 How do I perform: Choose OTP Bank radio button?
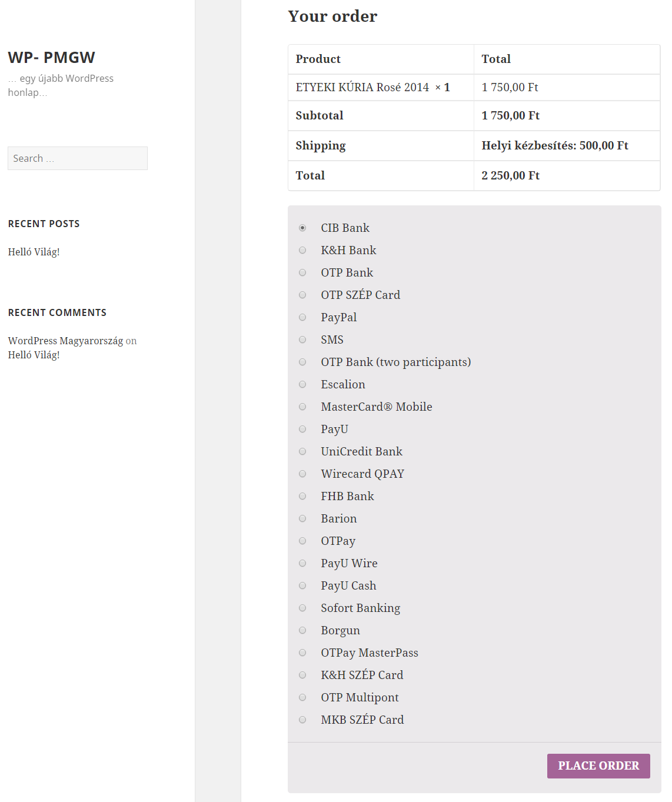click(302, 272)
